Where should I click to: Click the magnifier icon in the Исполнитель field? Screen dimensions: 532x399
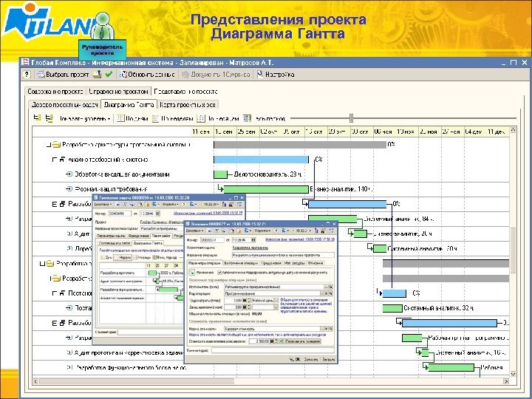point(330,287)
